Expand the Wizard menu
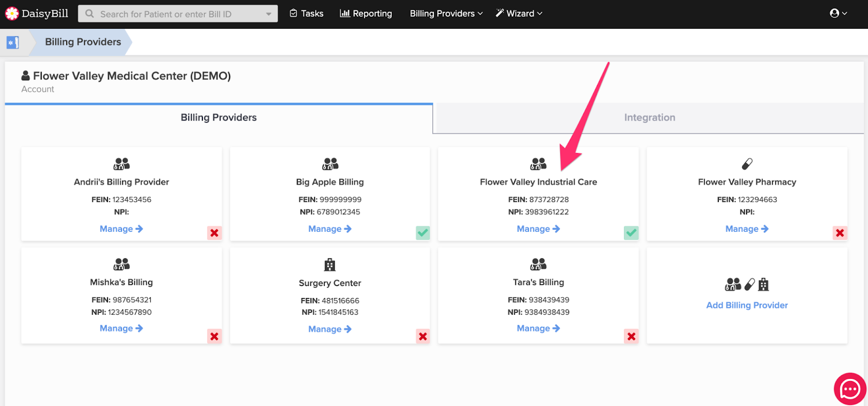This screenshot has height=406, width=868. [x=519, y=14]
